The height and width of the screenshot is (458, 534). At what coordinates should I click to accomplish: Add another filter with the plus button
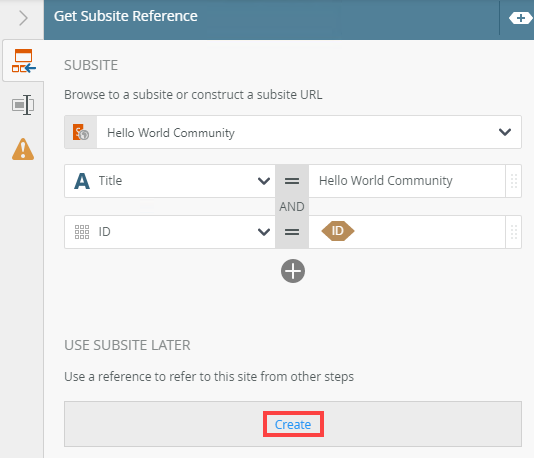pos(293,271)
